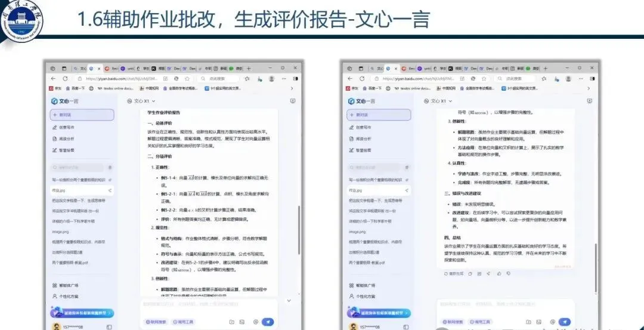
Task: Open 两个重要极限-教案.pdf chat, right window
Action: [366, 262]
